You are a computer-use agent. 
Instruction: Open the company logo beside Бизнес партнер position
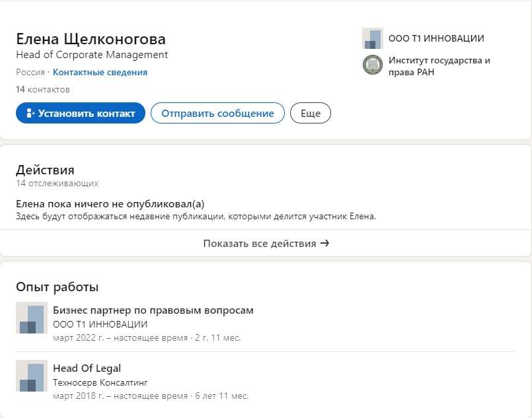tap(32, 318)
